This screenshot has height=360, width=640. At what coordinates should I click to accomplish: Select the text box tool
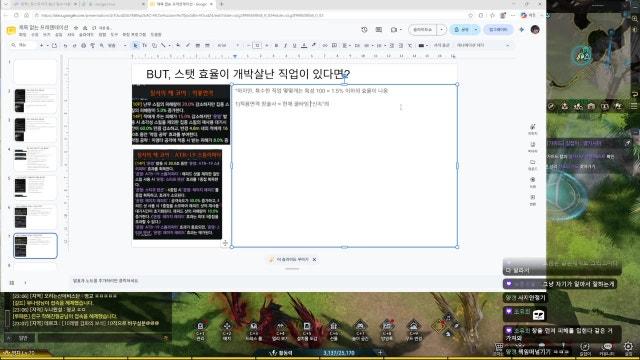(x=144, y=45)
